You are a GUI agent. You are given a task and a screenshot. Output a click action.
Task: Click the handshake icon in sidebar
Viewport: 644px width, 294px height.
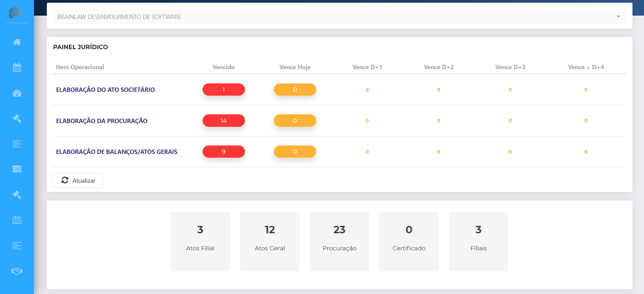tap(17, 271)
